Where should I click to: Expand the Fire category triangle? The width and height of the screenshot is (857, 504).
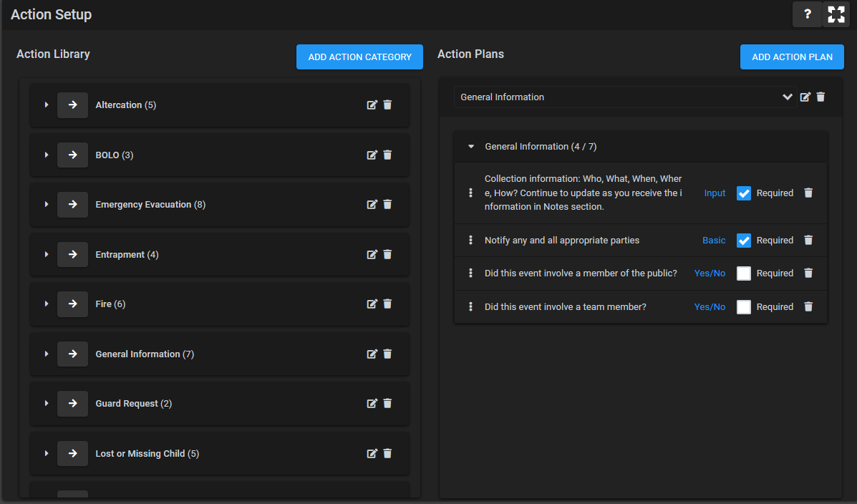coord(47,304)
